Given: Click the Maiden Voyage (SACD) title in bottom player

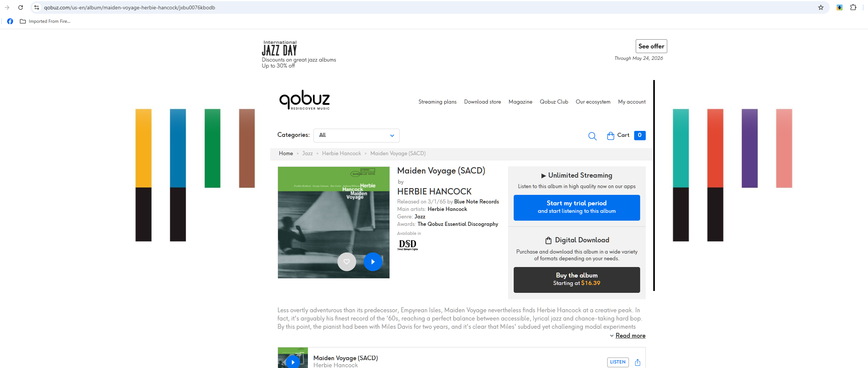Looking at the screenshot, I should 346,358.
